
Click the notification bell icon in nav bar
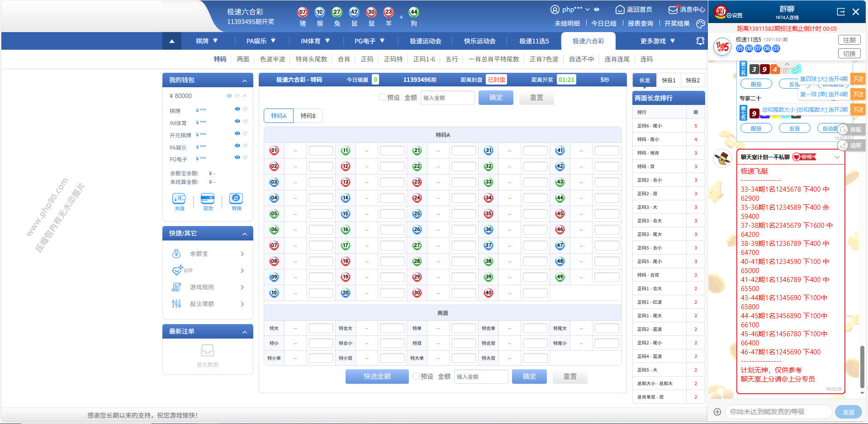700,41
